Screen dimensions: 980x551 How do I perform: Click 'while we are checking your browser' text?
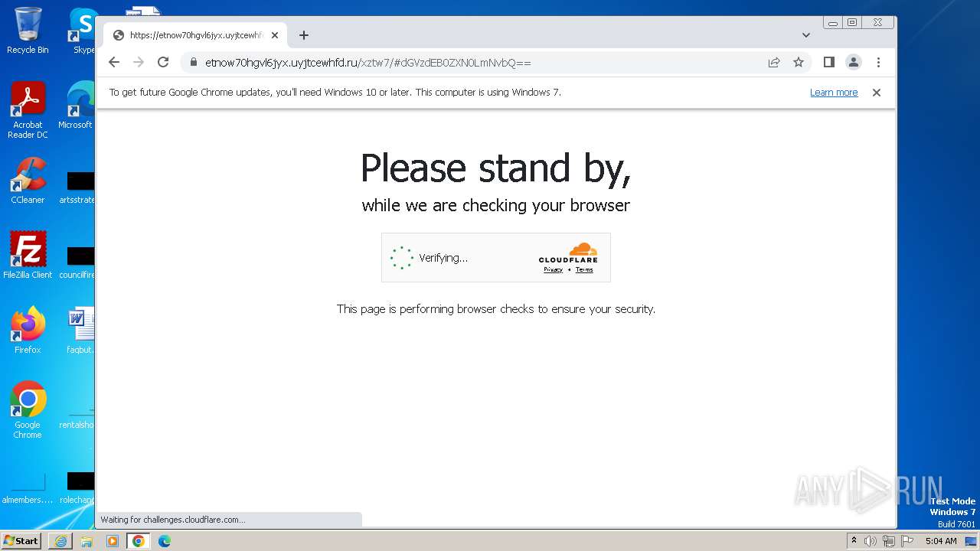pyautogui.click(x=496, y=205)
